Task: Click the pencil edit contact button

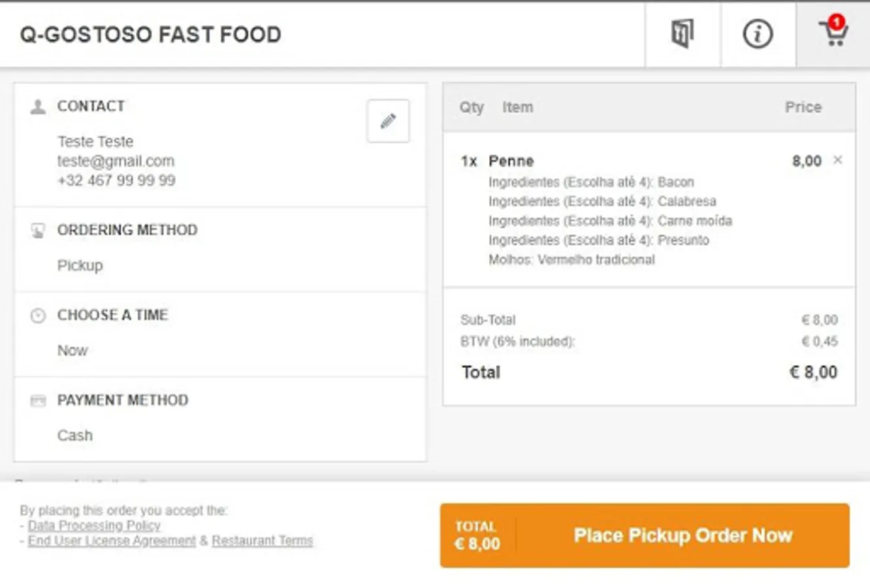Action: 388,121
